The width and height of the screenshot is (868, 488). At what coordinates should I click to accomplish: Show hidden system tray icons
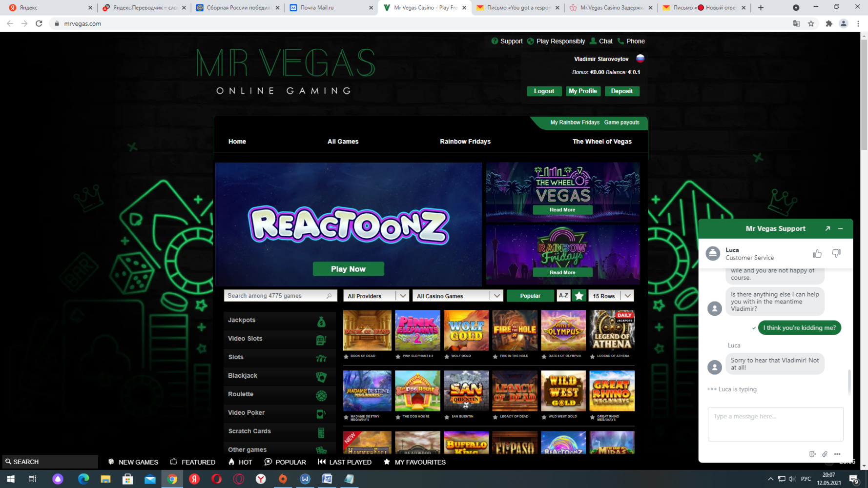click(770, 479)
